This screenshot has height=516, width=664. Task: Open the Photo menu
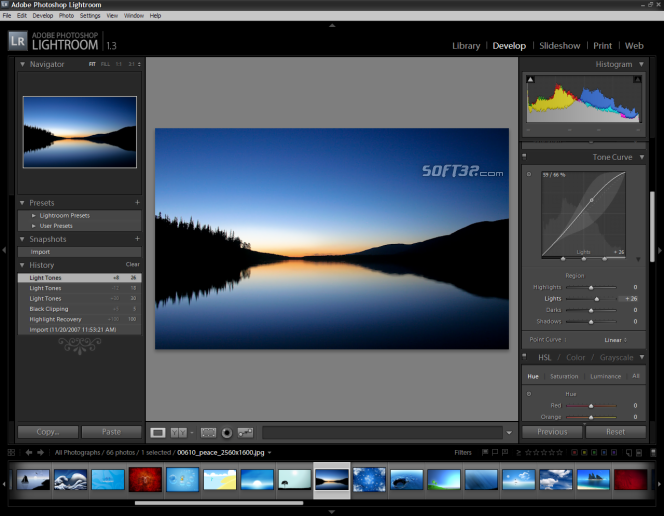(x=66, y=16)
